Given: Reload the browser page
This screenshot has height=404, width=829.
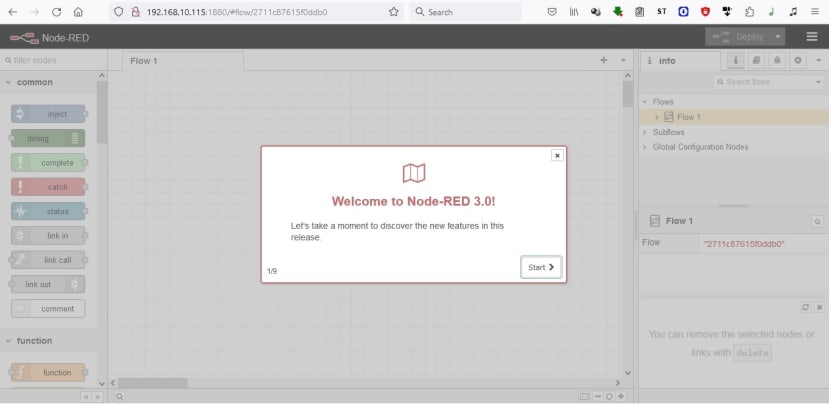Looking at the screenshot, I should pos(57,12).
